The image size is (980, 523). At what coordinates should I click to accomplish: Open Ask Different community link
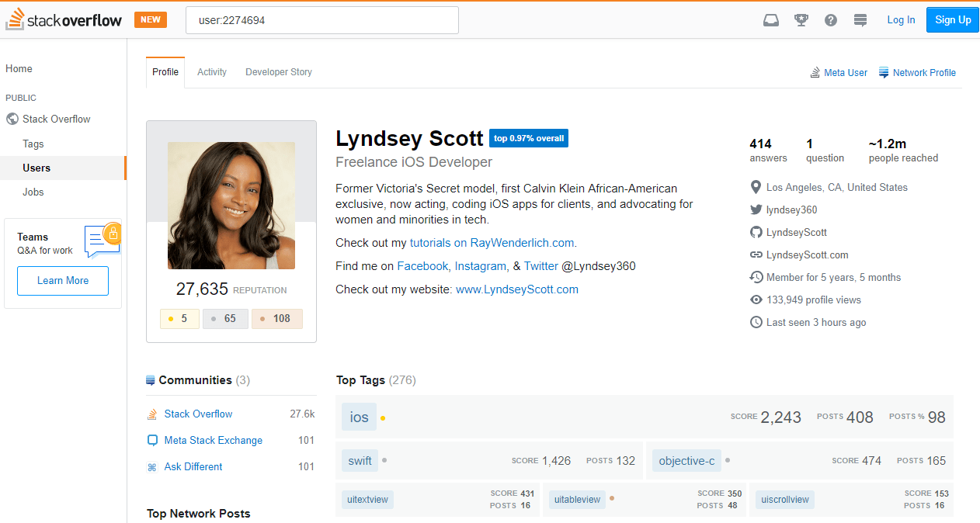pyautogui.click(x=193, y=466)
